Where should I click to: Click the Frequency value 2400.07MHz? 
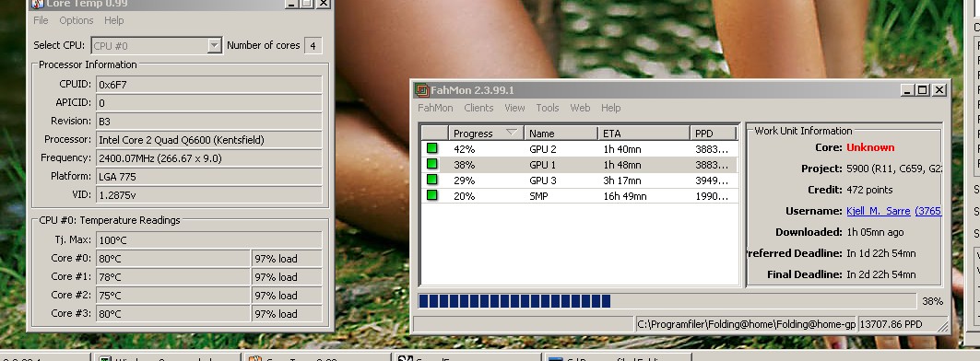[x=208, y=158]
